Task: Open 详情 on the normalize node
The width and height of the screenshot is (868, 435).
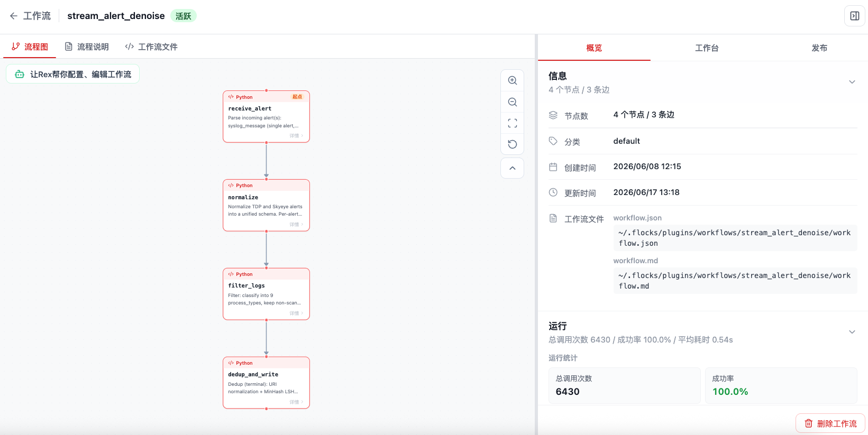Action: pyautogui.click(x=296, y=225)
